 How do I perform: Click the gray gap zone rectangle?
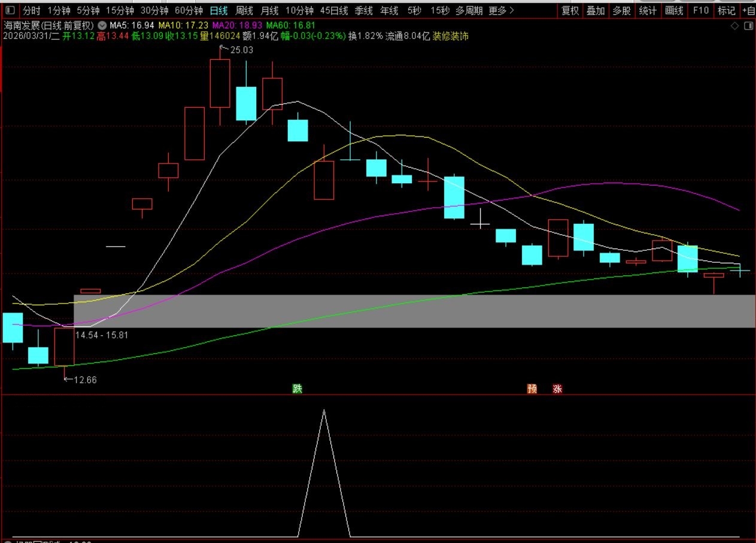pos(414,311)
